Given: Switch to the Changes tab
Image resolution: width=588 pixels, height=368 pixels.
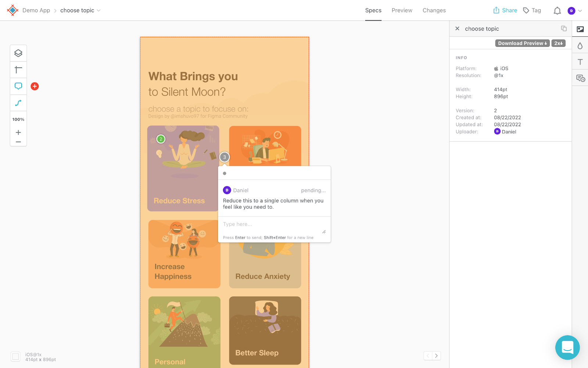Looking at the screenshot, I should [434, 10].
